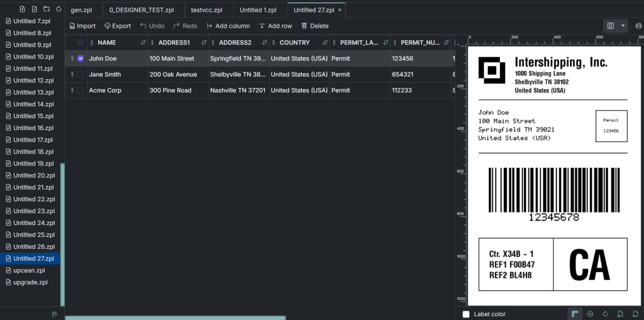Open the Label color swatch
Viewport: 644px width, 320px height.
466,314
